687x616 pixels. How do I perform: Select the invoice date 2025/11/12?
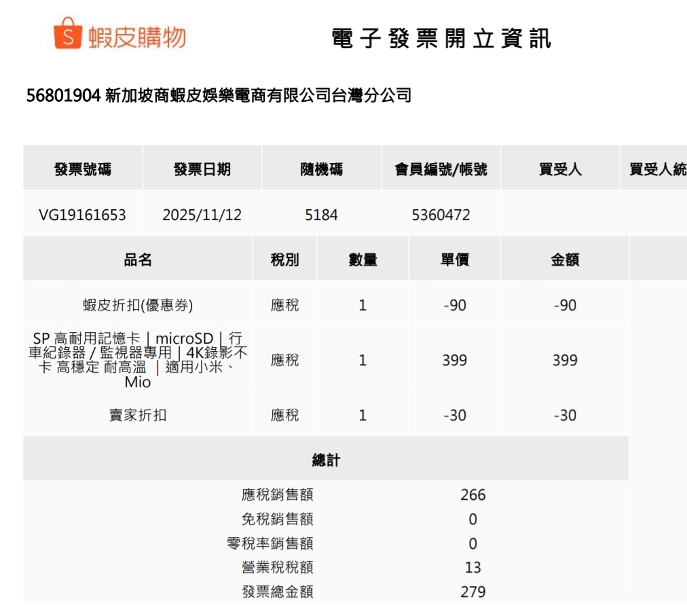202,215
